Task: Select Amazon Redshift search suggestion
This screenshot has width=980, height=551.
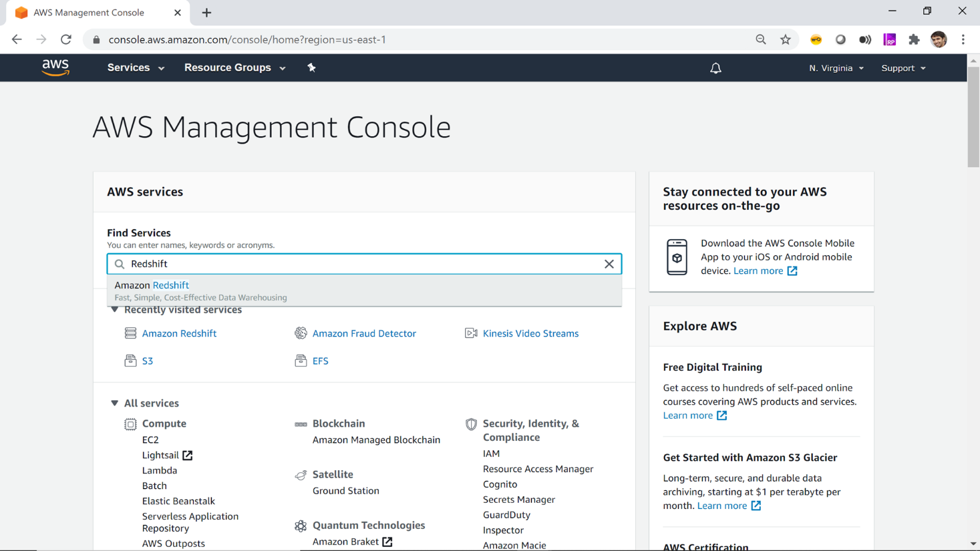Action: [171, 285]
